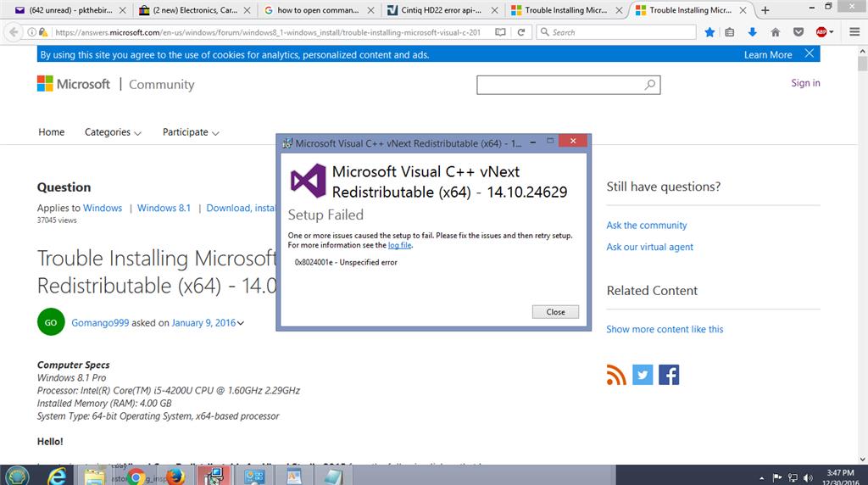Reload the page with the refresh icon
The width and height of the screenshot is (868, 485).
(521, 32)
